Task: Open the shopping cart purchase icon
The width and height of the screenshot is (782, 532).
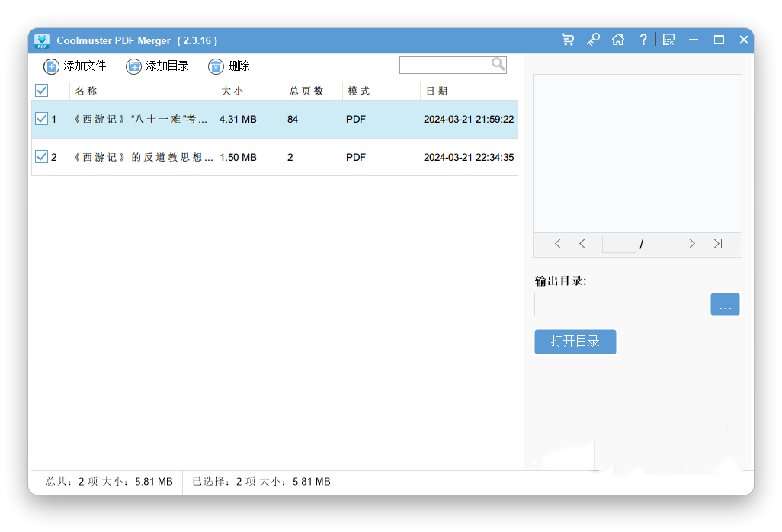Action: [568, 40]
